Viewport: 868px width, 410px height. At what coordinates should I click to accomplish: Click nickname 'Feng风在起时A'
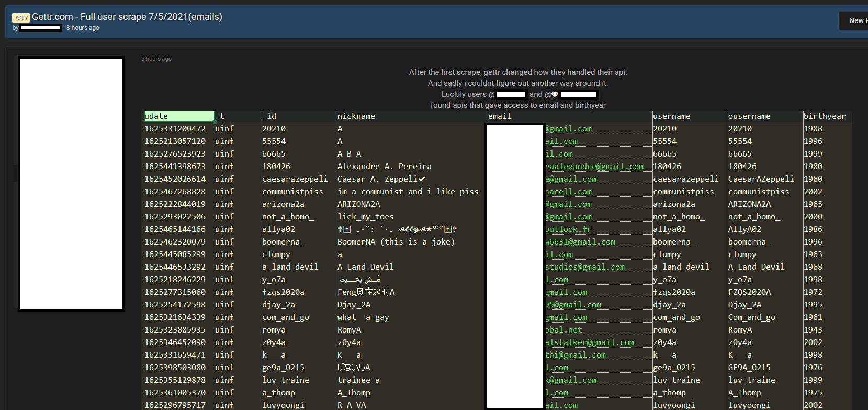coord(366,292)
